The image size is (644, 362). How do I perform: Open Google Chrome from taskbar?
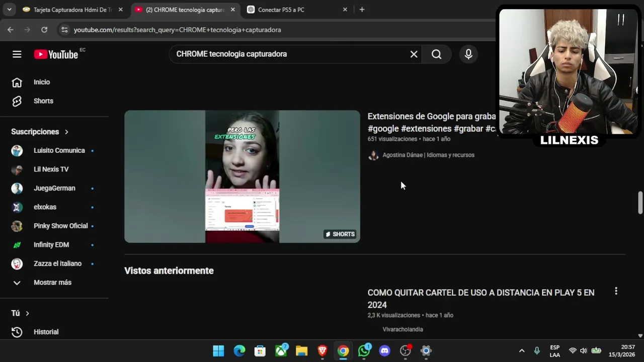343,351
